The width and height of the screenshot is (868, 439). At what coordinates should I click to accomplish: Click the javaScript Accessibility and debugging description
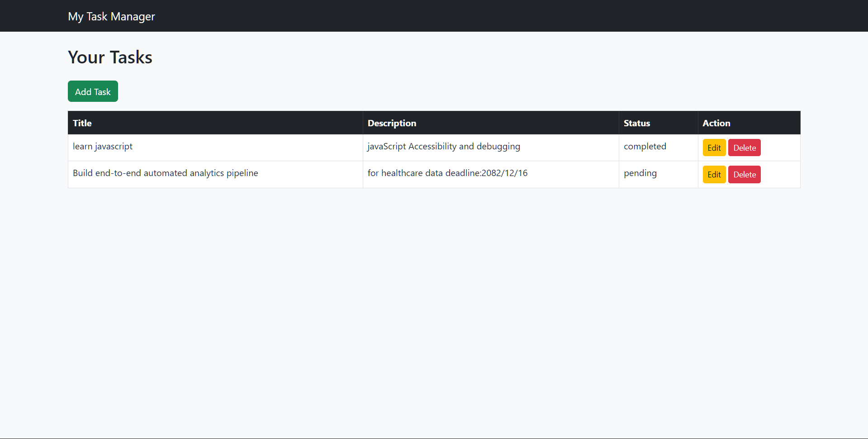(443, 147)
